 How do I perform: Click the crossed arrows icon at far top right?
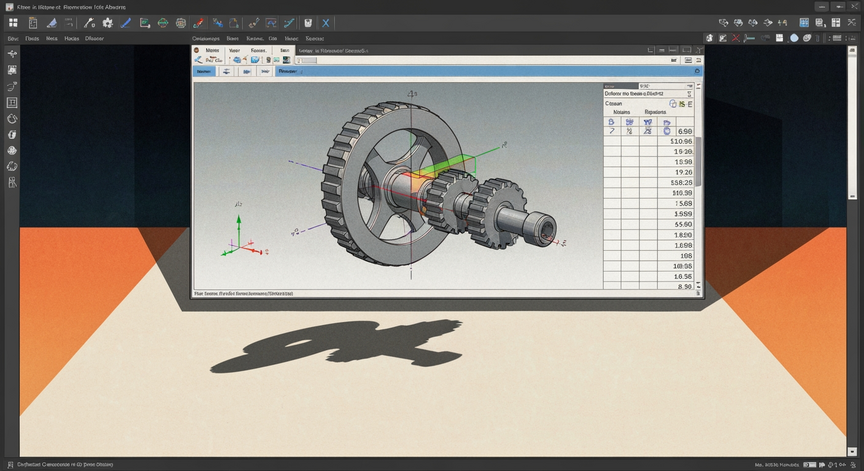(852, 23)
